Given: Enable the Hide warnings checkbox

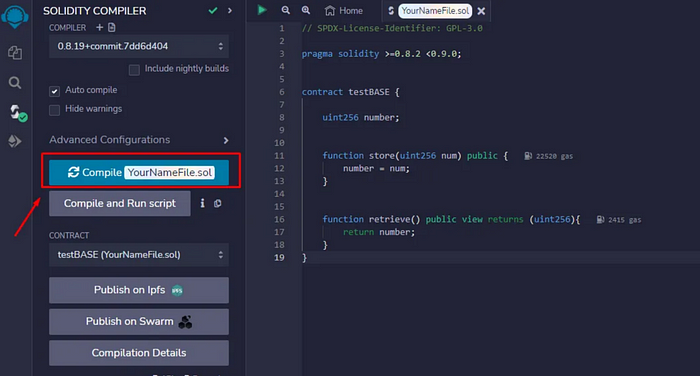Looking at the screenshot, I should pos(54,110).
